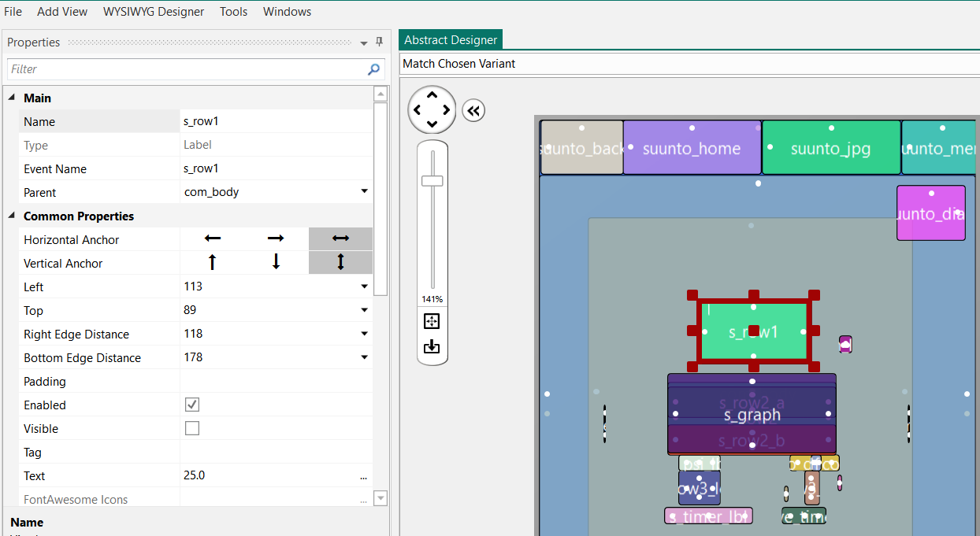Screen dimensions: 980x536
Task: Click the Bottom Edge Distance label
Action: click(82, 357)
